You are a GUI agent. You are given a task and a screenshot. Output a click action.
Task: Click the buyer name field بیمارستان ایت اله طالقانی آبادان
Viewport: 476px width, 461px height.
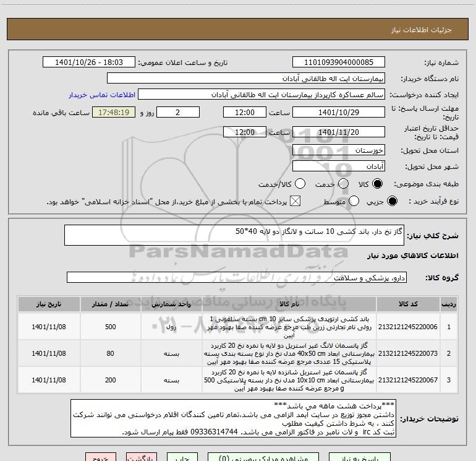point(246,79)
